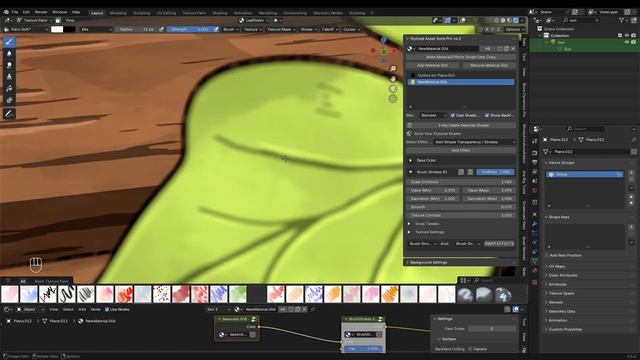The width and height of the screenshot is (640, 360).
Task: Toggle camera view gizmo in viewport
Action: pyautogui.click(x=393, y=89)
